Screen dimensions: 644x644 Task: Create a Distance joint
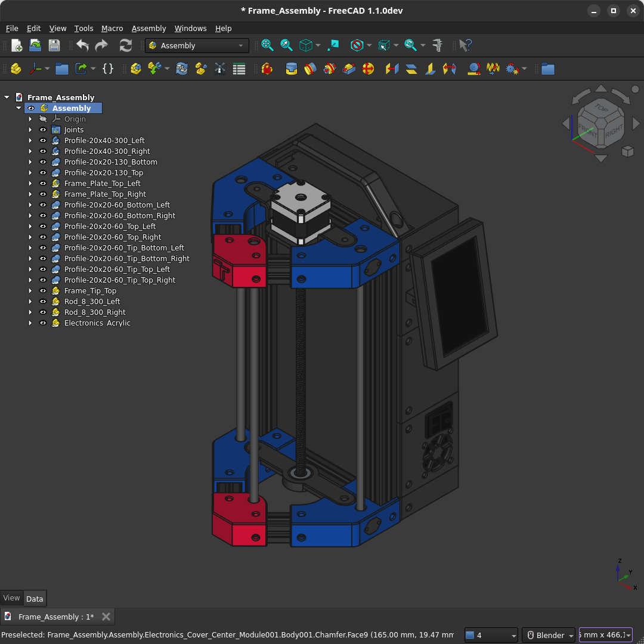[392, 69]
